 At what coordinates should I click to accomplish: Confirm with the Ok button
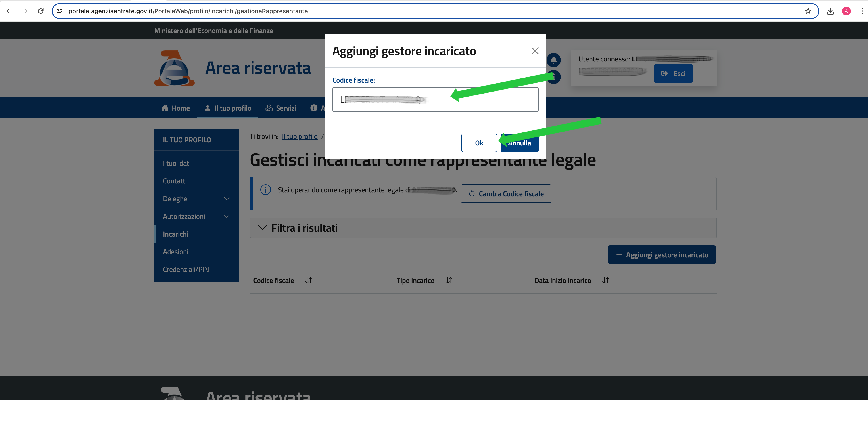(x=479, y=143)
